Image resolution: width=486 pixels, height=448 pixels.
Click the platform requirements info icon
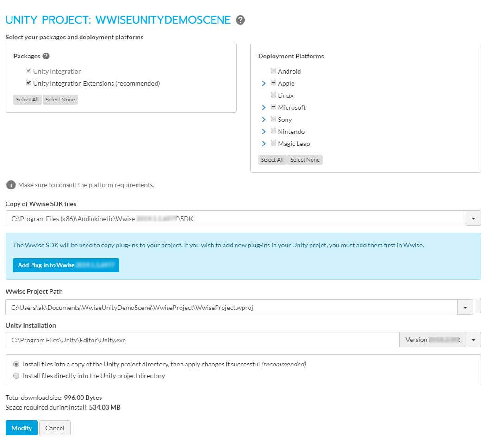(11, 185)
